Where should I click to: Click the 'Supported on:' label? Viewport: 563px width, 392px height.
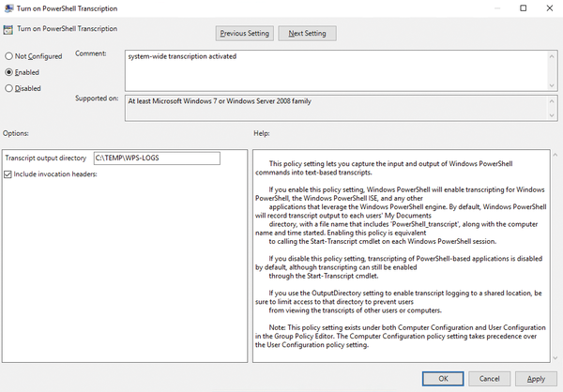[97, 98]
